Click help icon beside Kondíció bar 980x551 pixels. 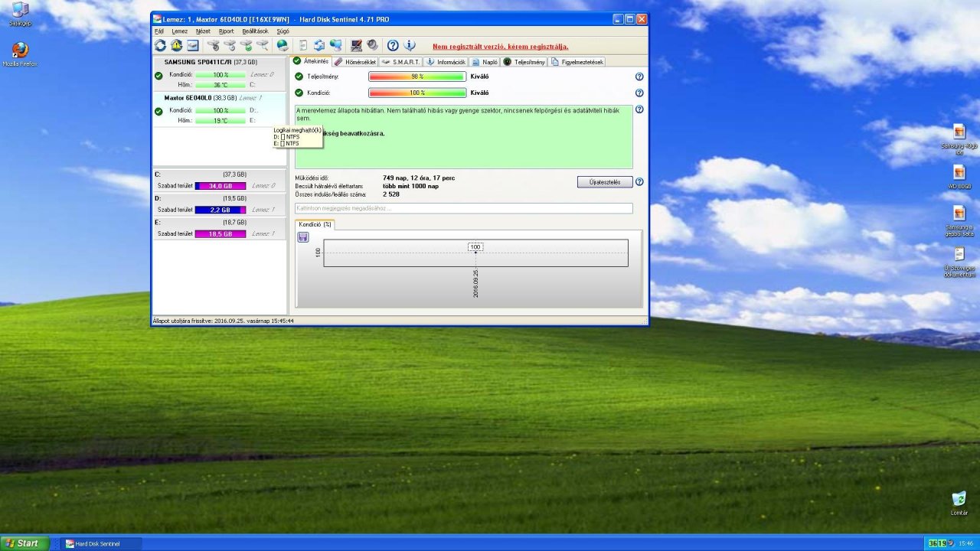[639, 93]
